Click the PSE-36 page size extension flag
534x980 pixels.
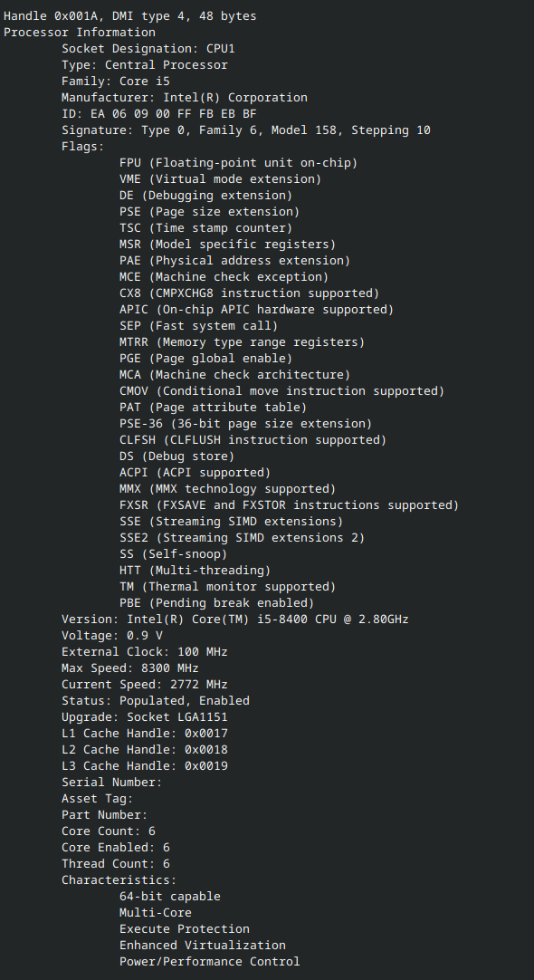(x=245, y=424)
